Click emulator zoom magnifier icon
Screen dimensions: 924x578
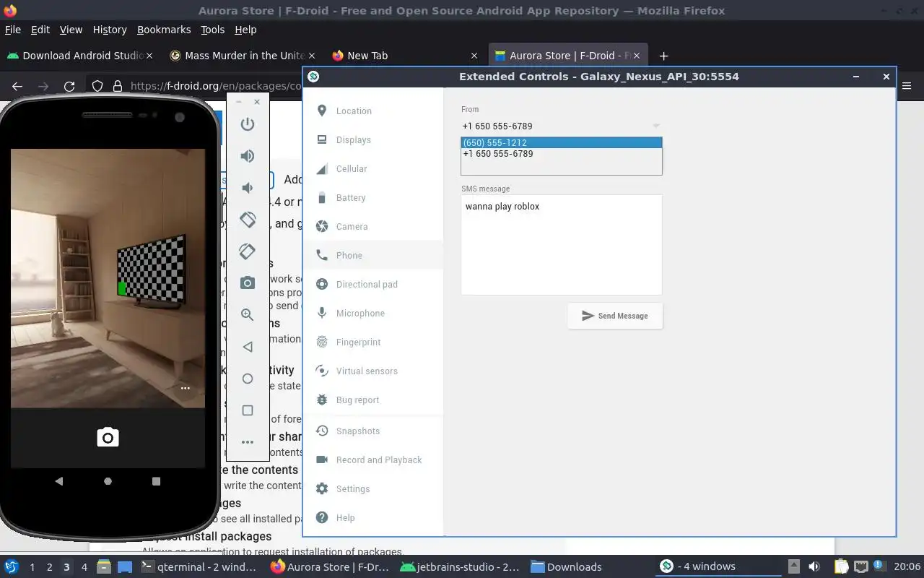click(248, 314)
